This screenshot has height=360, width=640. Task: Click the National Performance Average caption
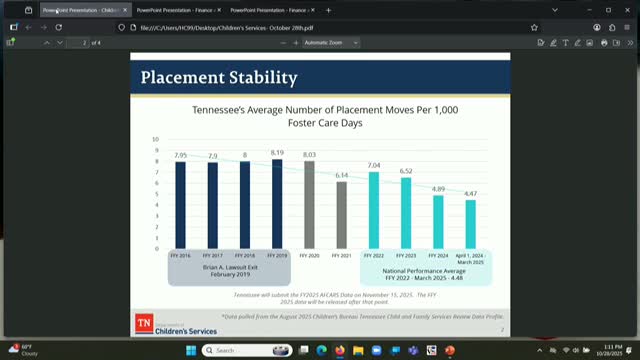click(424, 274)
